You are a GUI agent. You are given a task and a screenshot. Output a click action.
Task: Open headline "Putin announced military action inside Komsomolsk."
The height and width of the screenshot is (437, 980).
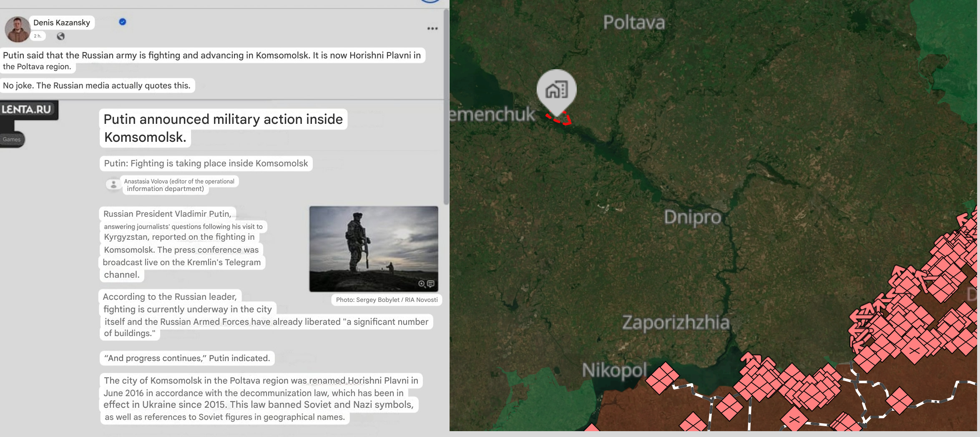click(223, 128)
